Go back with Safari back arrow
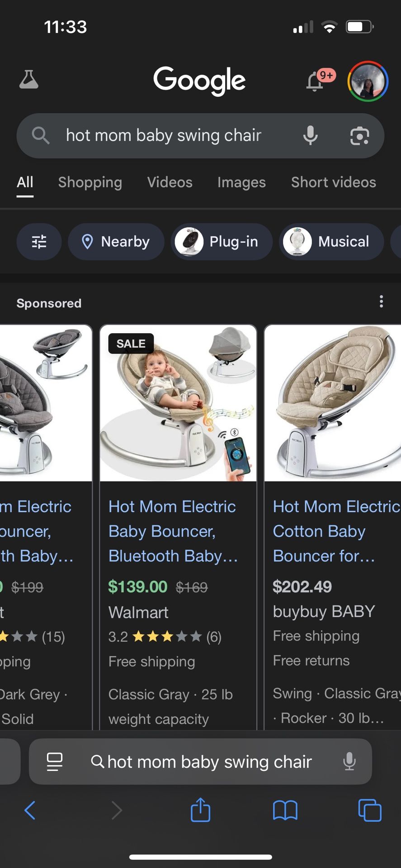This screenshot has width=401, height=868. (30, 810)
